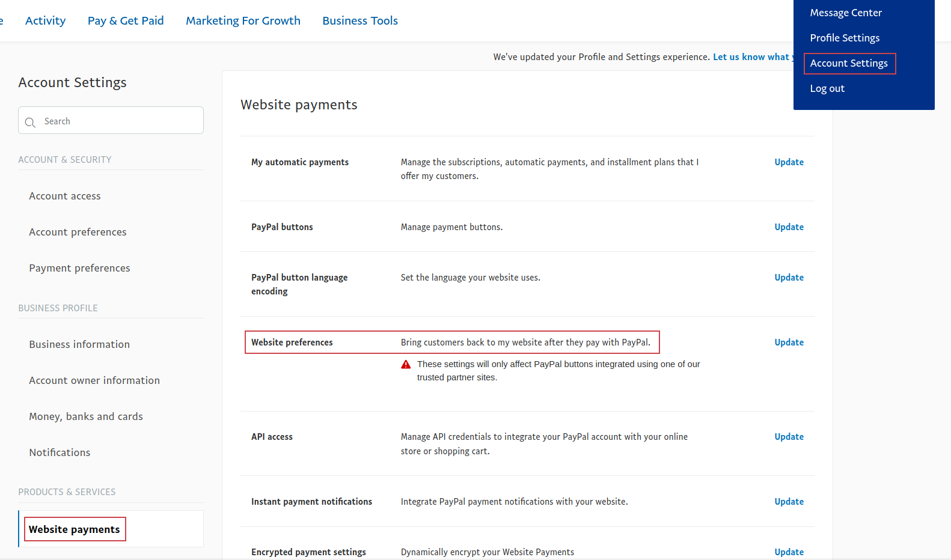Open the Activity menu
Screen dimensions: 951x560
[x=45, y=20]
